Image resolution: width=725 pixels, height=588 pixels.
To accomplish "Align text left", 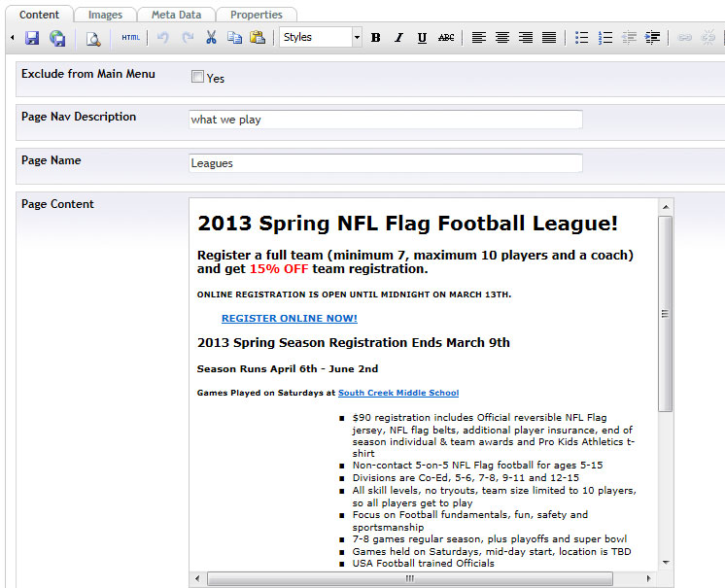I will tap(478, 38).
